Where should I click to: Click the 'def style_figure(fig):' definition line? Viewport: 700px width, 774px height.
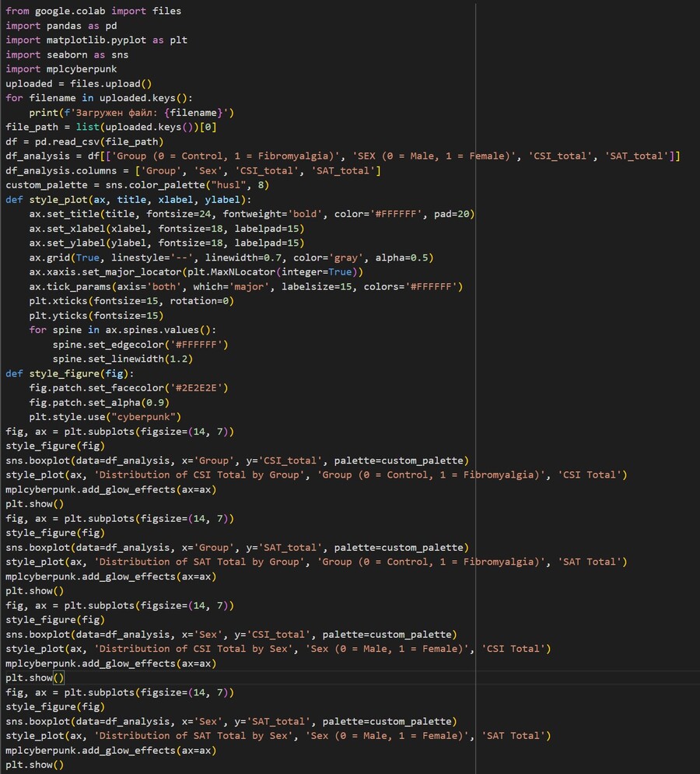69,373
